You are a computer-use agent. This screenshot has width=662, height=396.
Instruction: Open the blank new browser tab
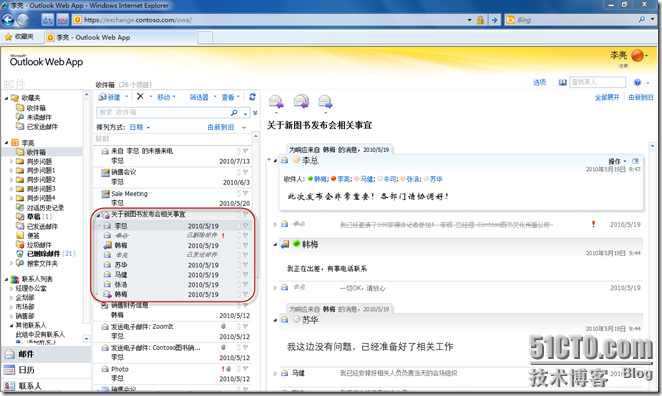coord(205,38)
